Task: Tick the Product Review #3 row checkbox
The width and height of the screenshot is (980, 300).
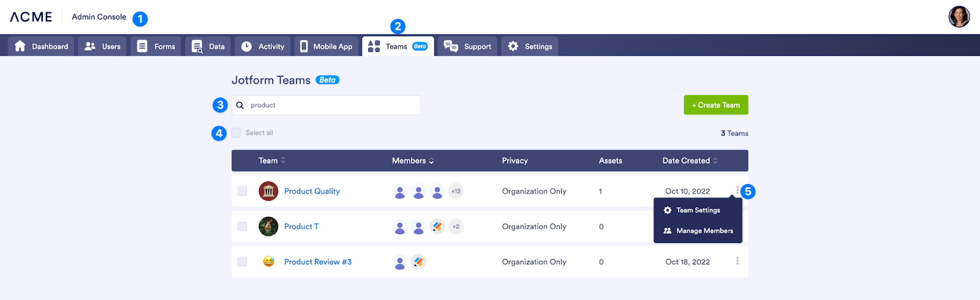Action: point(243,262)
